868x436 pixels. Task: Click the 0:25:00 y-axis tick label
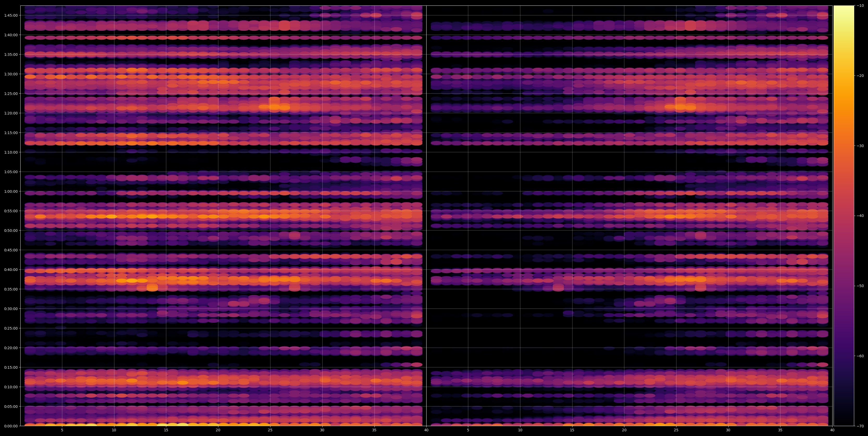click(x=11, y=328)
